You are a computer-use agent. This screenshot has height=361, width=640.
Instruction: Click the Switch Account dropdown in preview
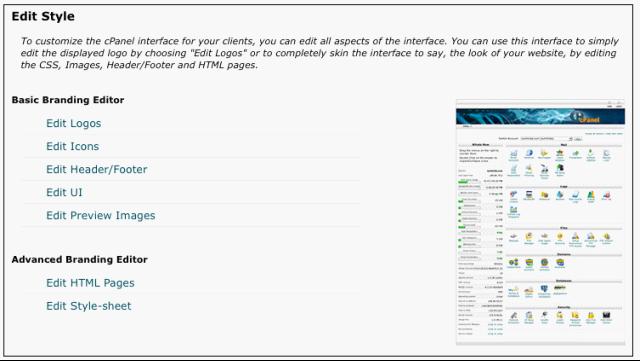pyautogui.click(x=546, y=139)
